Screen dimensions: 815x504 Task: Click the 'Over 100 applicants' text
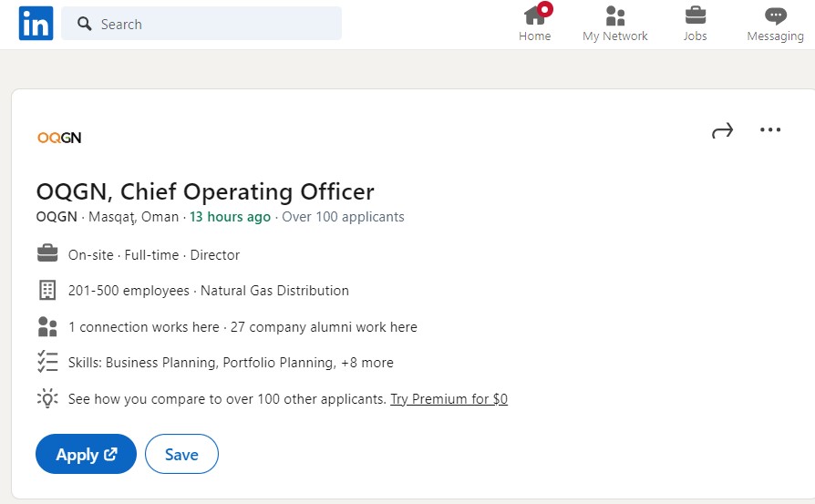(343, 217)
